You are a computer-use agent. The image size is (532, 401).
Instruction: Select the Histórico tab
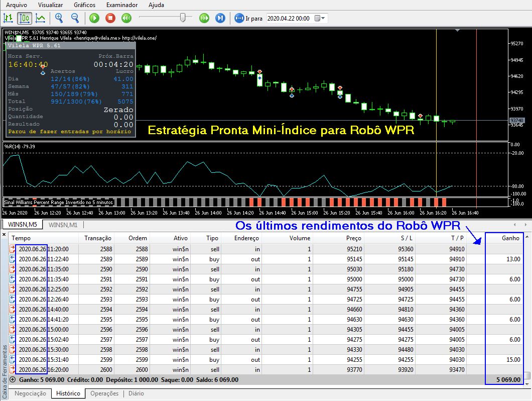tap(68, 393)
